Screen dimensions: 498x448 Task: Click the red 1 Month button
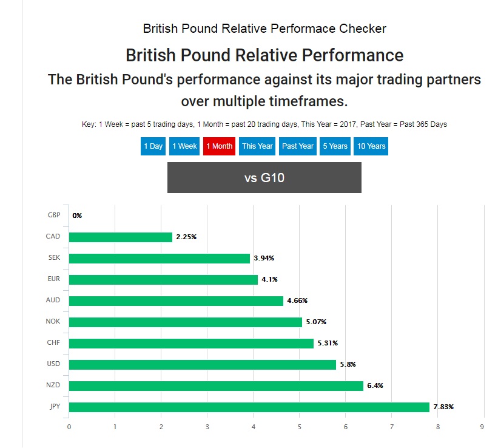tap(219, 146)
